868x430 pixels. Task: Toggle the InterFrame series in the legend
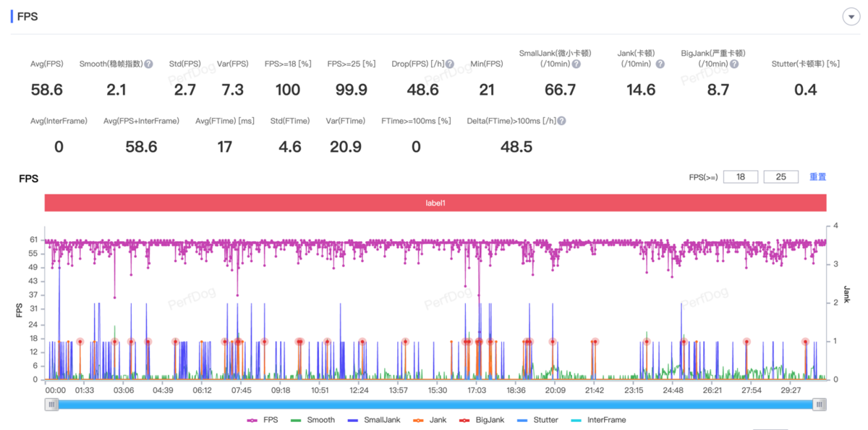click(x=597, y=420)
